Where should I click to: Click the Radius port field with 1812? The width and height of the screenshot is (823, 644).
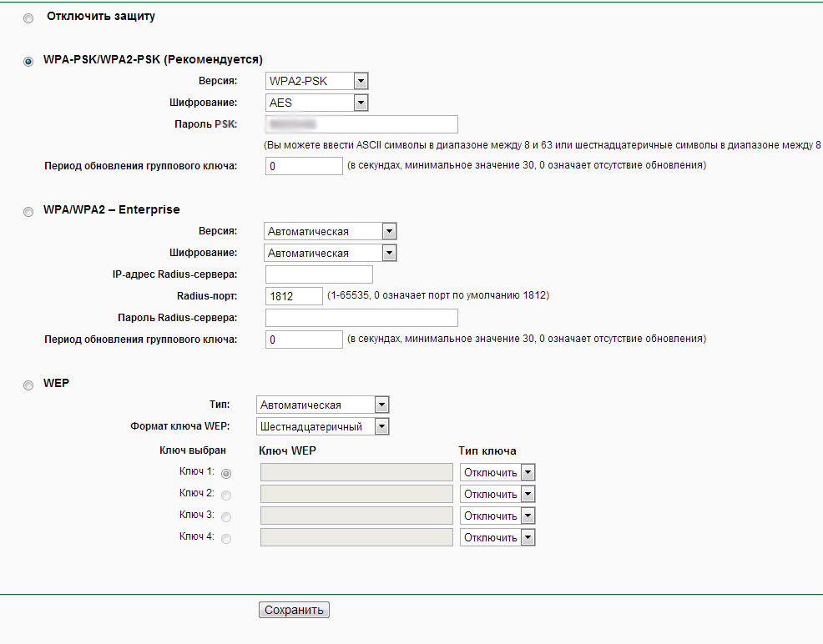[294, 296]
